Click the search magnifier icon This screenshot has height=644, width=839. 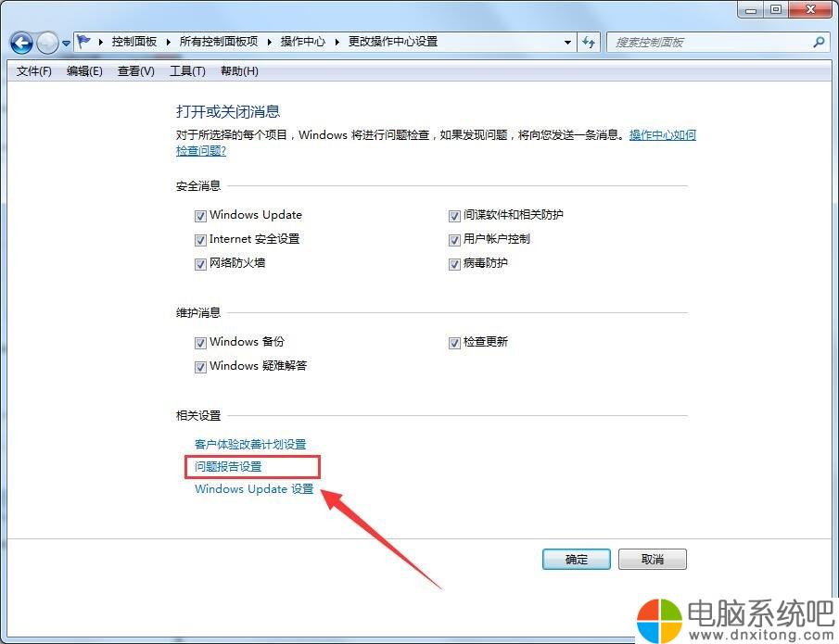[x=818, y=42]
